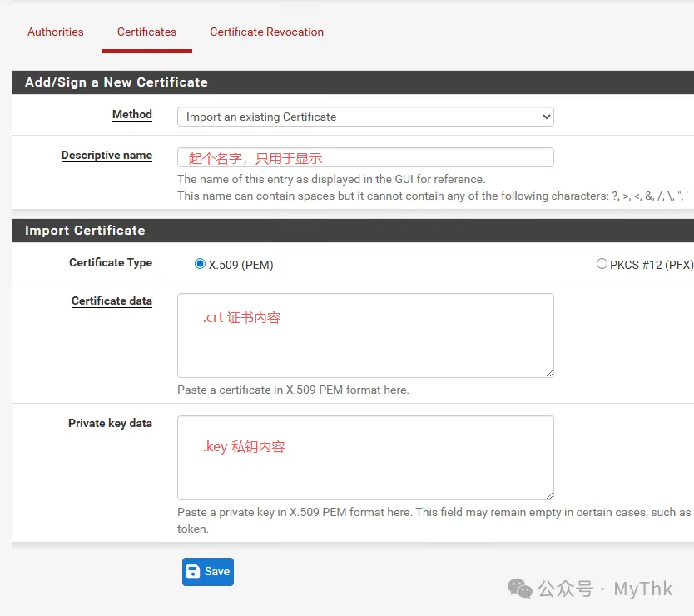Switch to the Certificates tab
The image size is (694, 616).
point(146,32)
